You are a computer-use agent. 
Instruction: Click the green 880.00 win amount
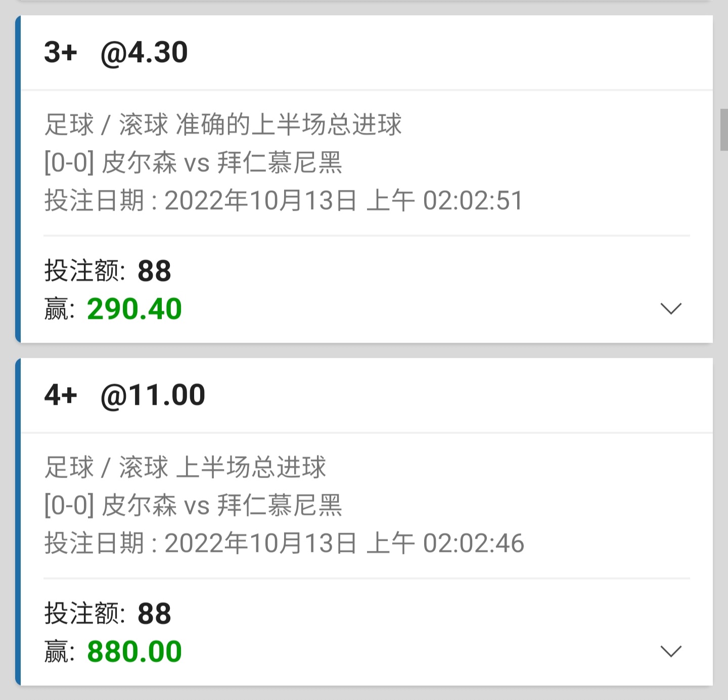point(134,651)
